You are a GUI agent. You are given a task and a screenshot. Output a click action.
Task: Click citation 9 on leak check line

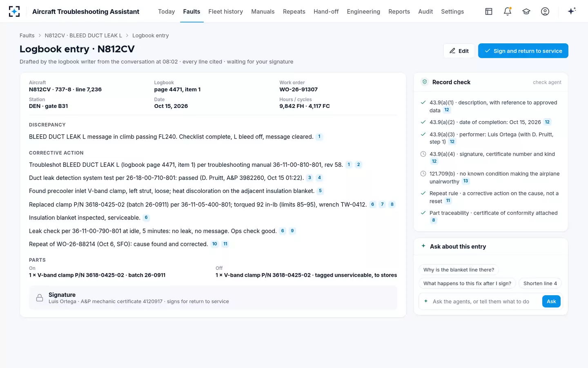292,231
